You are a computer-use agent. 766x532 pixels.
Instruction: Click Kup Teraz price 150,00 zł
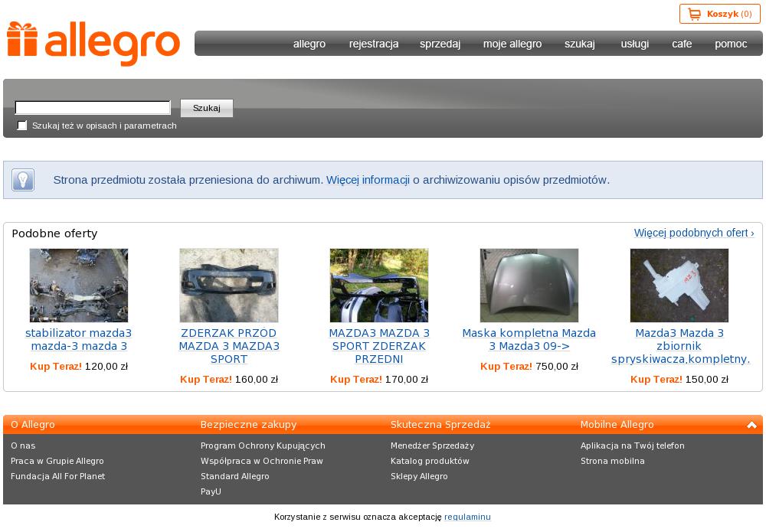coord(679,380)
